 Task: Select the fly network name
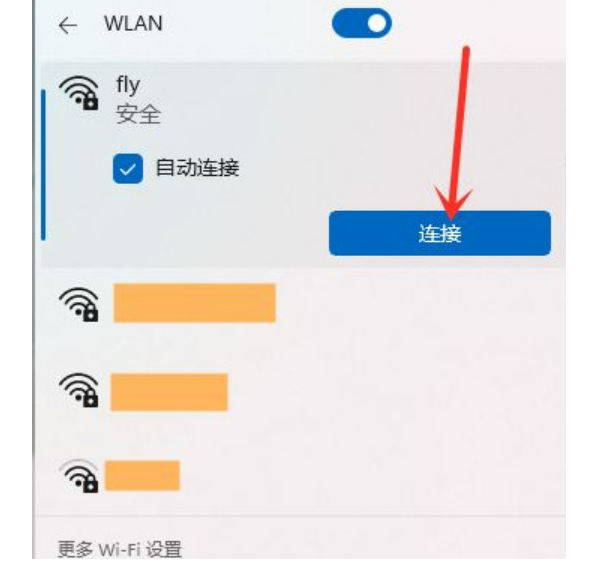128,84
